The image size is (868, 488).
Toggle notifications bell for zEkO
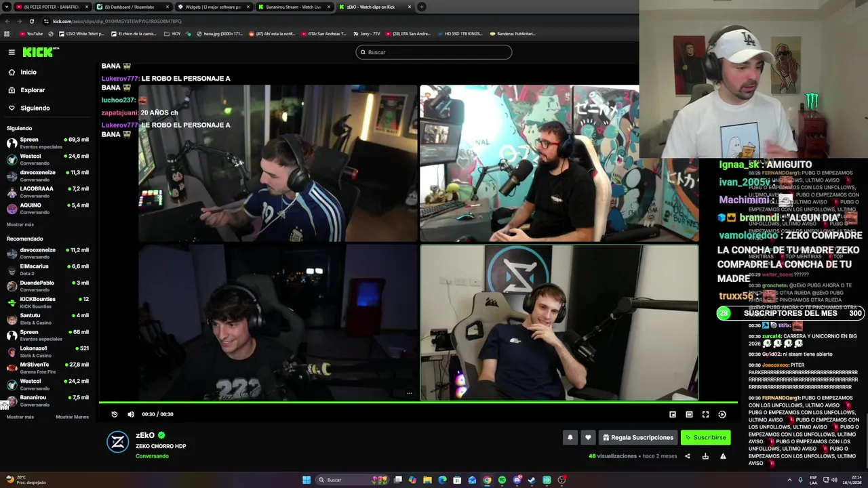570,437
